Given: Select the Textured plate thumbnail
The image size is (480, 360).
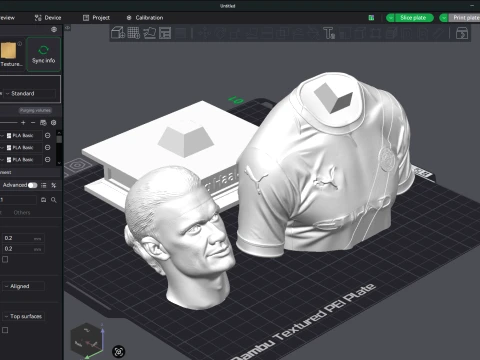Looking at the screenshot, I should click(8, 51).
